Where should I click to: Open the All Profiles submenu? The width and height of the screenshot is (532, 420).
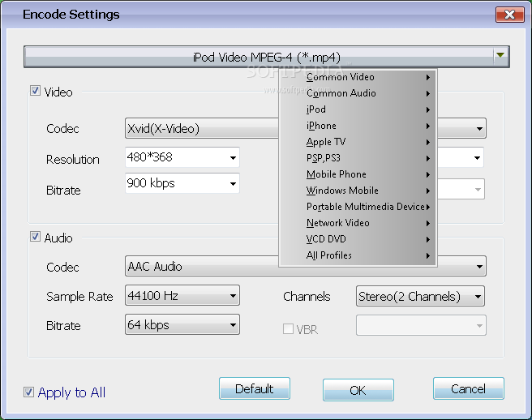pyautogui.click(x=358, y=255)
